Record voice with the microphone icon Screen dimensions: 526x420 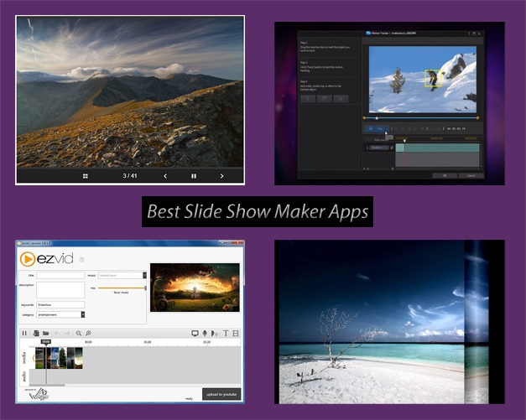[206, 333]
